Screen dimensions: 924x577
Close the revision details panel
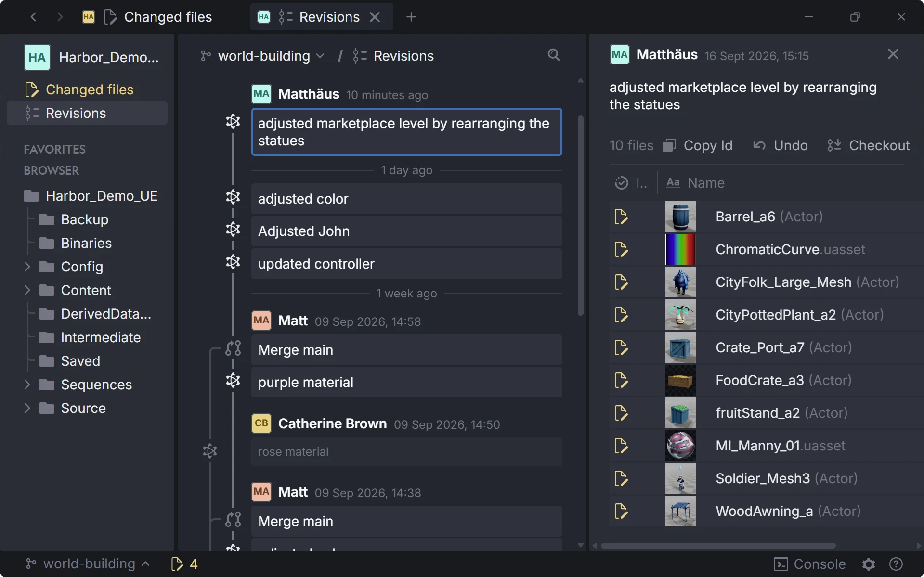[893, 54]
